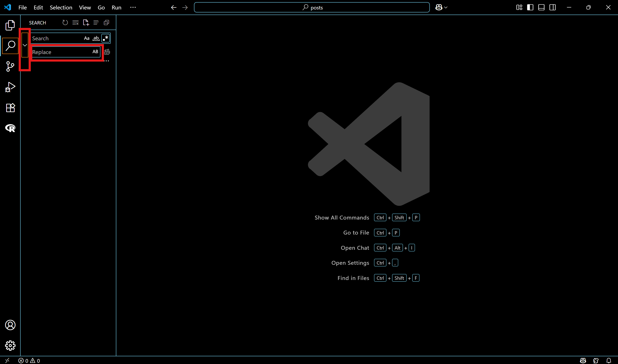Open the View menu

[x=85, y=7]
